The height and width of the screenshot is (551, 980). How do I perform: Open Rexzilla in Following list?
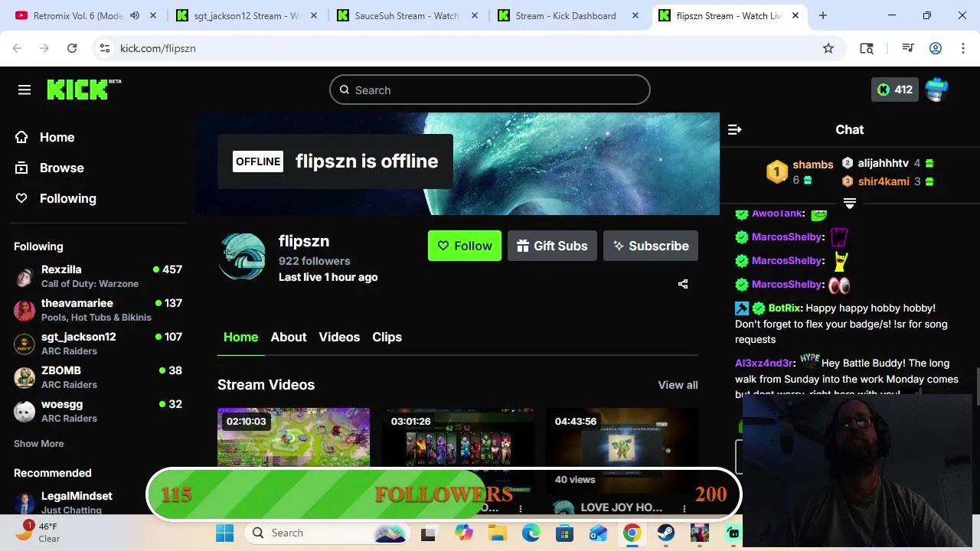98,276
